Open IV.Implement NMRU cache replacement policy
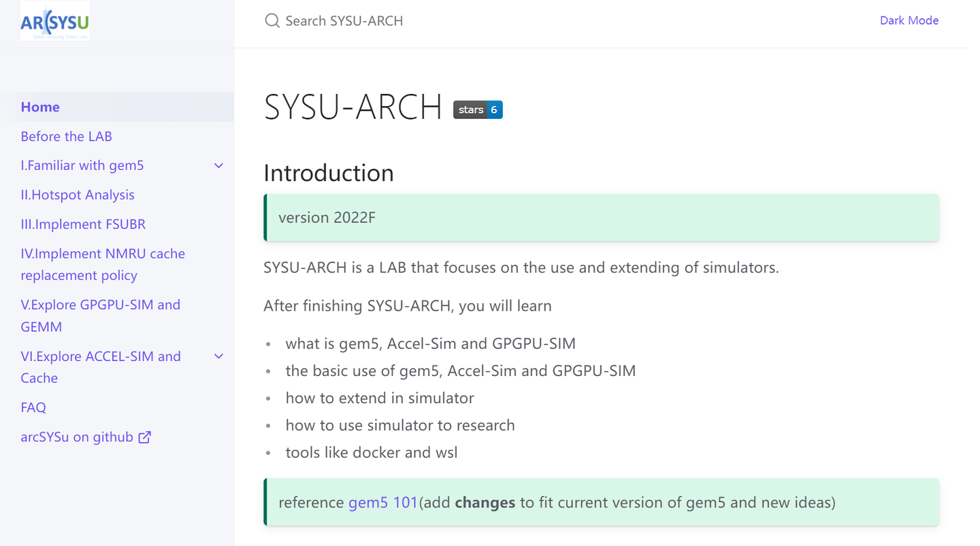This screenshot has width=980, height=546. click(102, 264)
